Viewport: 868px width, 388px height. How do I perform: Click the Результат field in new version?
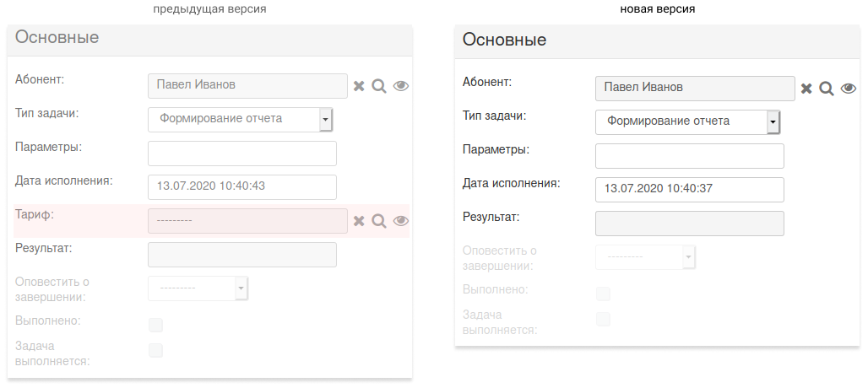point(690,224)
